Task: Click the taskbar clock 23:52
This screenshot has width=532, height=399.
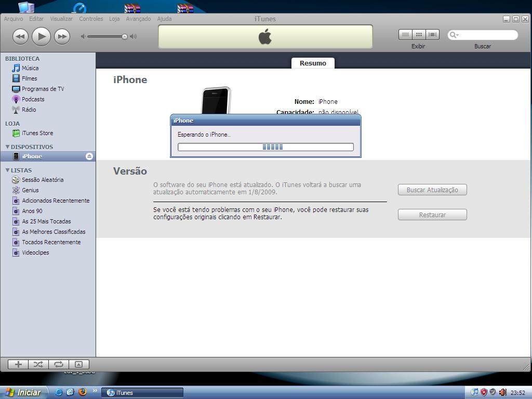Action: click(x=518, y=393)
